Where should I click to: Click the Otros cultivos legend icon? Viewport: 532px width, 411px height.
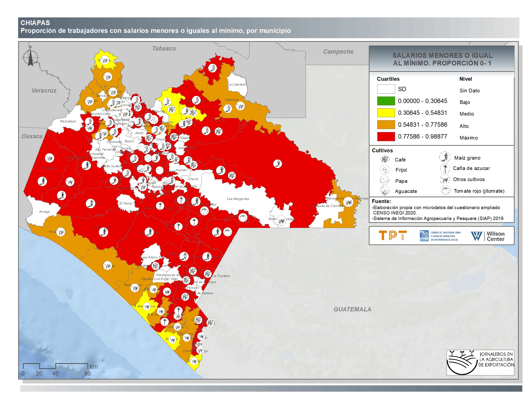[444, 179]
